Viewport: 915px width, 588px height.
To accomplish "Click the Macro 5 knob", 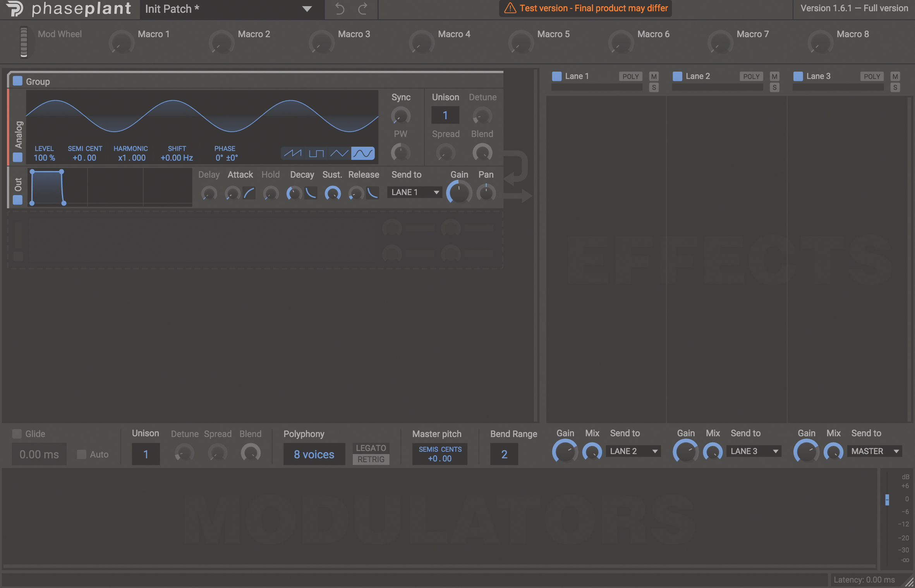I will coord(521,43).
